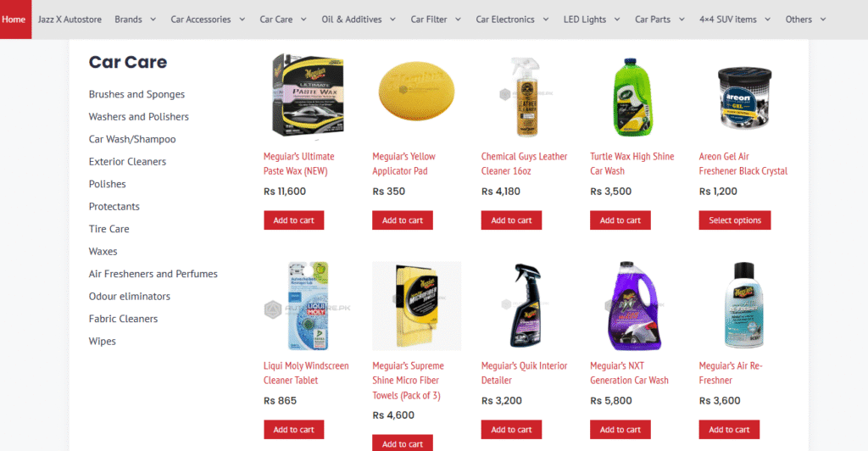Expand the Car Accessories dropdown arrow
The height and width of the screenshot is (451, 868).
242,19
